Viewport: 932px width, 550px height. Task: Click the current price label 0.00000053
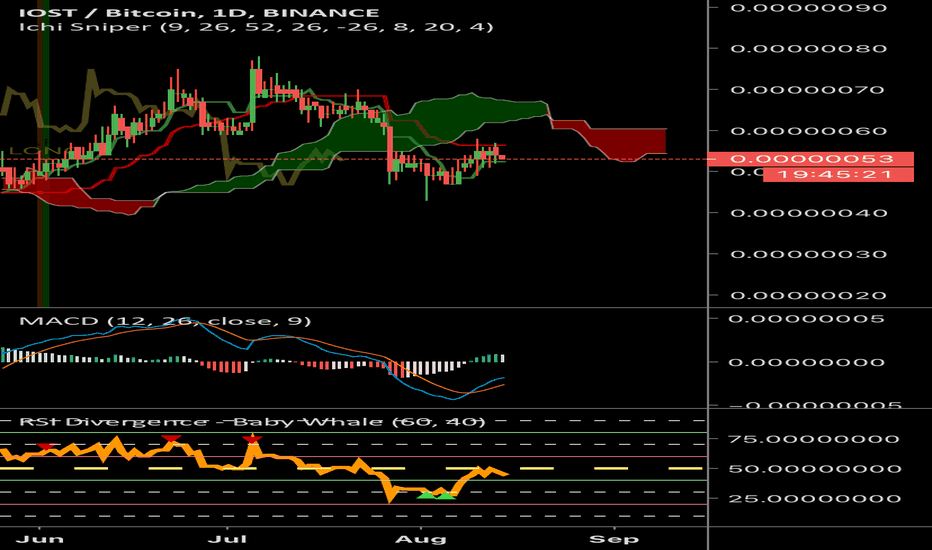point(812,159)
